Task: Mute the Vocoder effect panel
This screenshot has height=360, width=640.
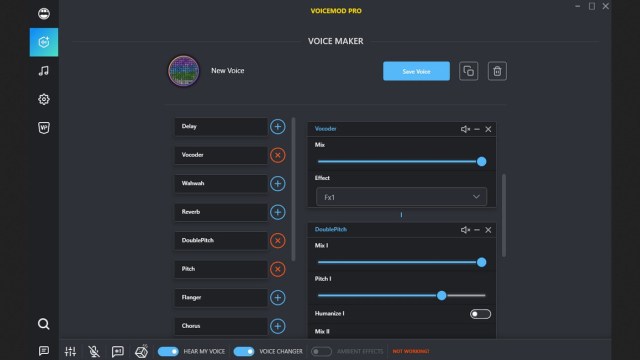Action: click(465, 129)
